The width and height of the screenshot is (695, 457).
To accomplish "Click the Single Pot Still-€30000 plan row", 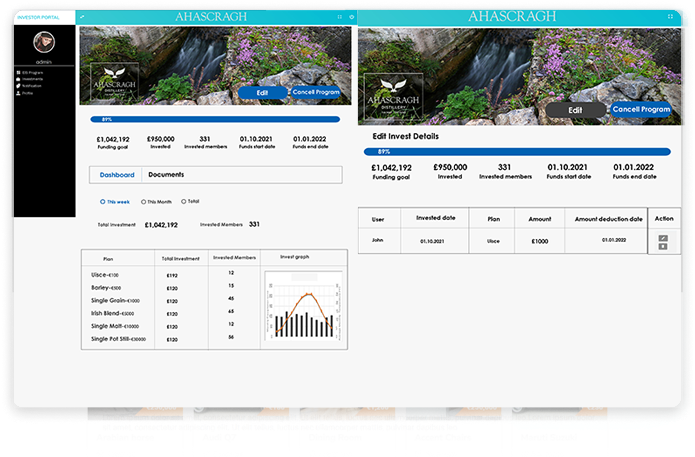I will point(118,339).
